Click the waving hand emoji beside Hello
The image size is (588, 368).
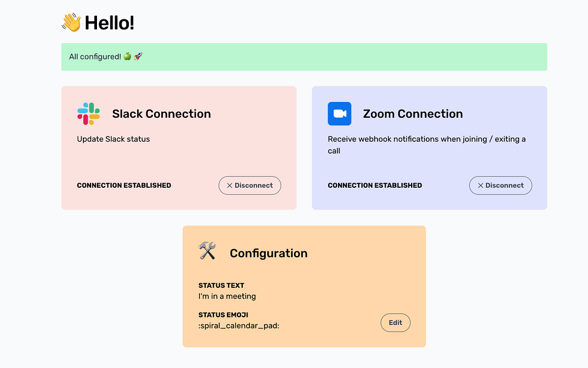pos(71,22)
